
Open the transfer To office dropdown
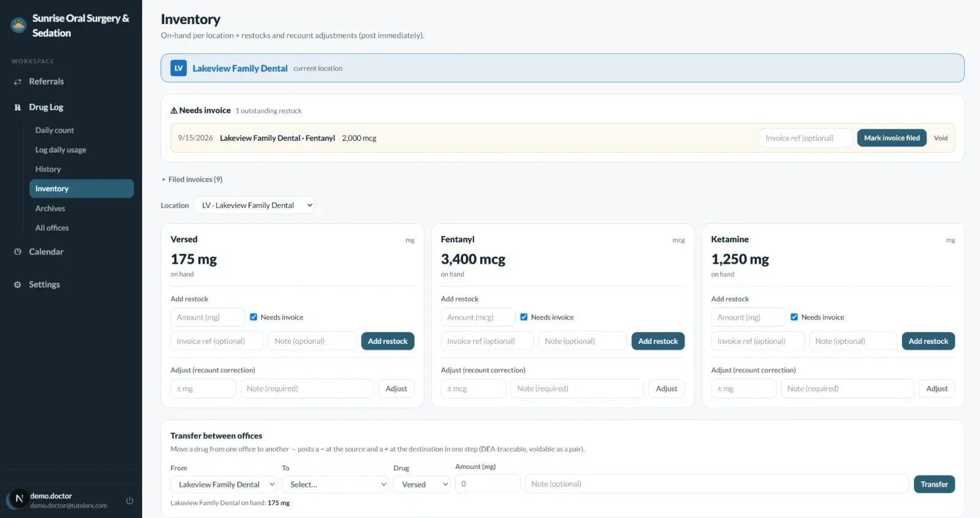[336, 484]
